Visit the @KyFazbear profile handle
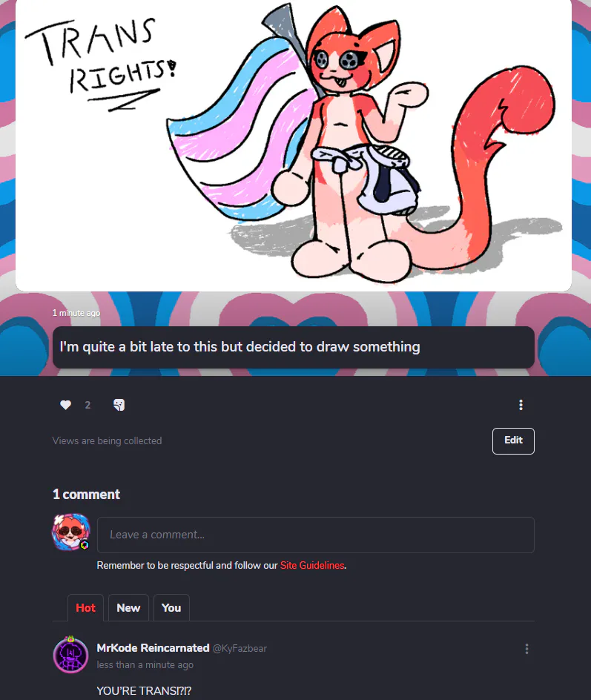This screenshot has height=700, width=591. (240, 648)
